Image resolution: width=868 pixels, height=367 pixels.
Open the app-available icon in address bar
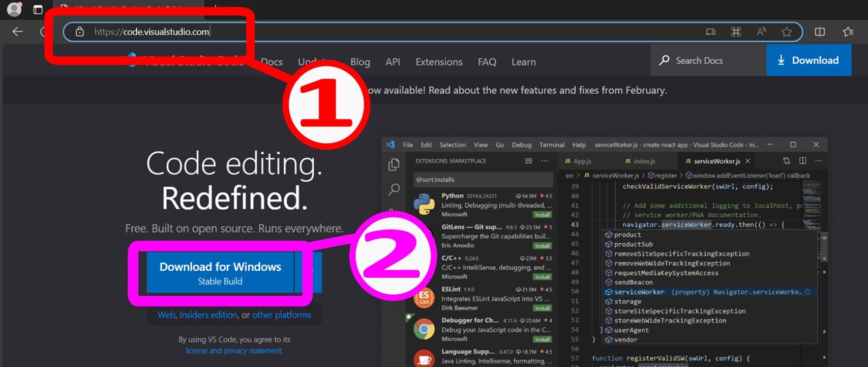710,32
